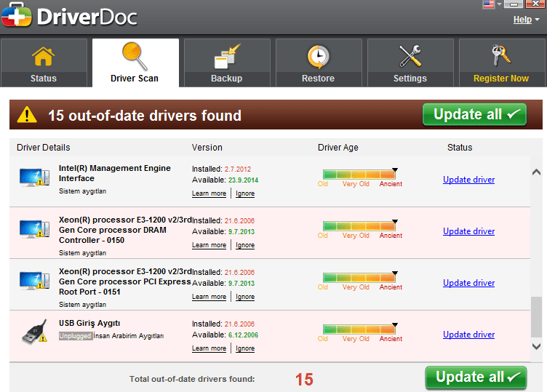Click the Restore clock icon

[x=318, y=57]
